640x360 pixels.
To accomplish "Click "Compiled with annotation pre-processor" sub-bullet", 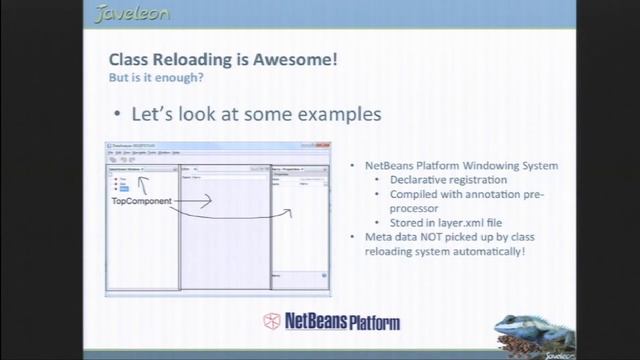I will pyautogui.click(x=467, y=201).
